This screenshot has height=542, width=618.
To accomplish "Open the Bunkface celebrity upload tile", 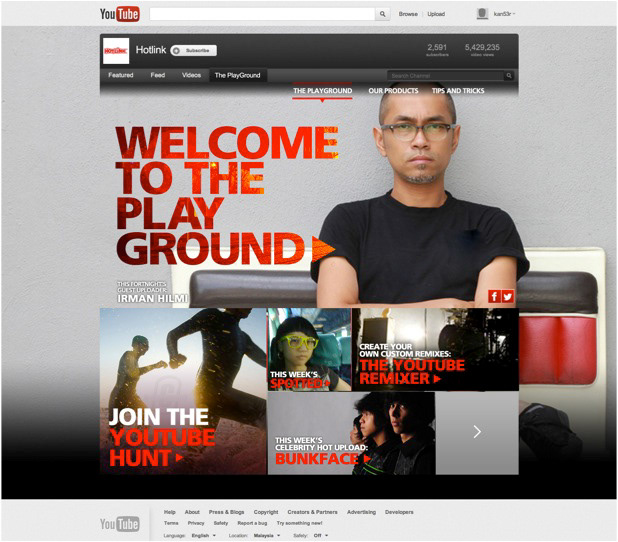I will click(352, 434).
